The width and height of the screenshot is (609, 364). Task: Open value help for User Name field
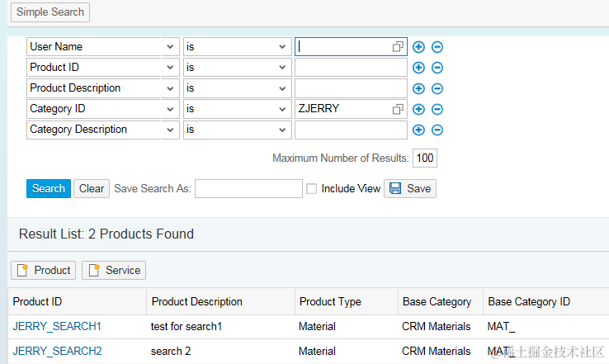click(x=398, y=47)
